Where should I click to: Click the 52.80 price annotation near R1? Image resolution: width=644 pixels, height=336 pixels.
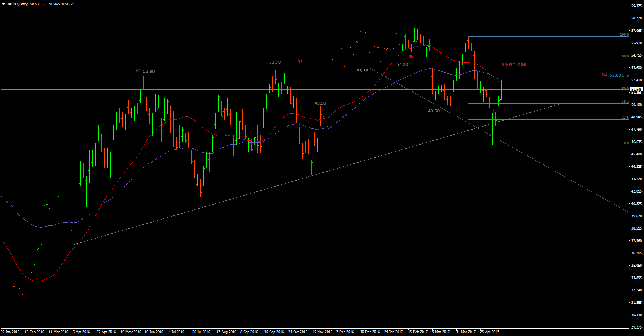pyautogui.click(x=149, y=71)
